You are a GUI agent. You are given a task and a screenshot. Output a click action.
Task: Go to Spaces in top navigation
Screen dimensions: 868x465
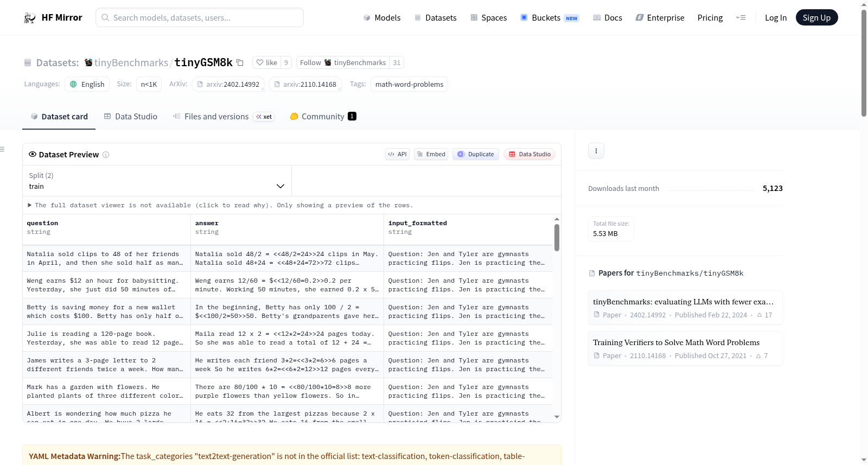point(489,17)
